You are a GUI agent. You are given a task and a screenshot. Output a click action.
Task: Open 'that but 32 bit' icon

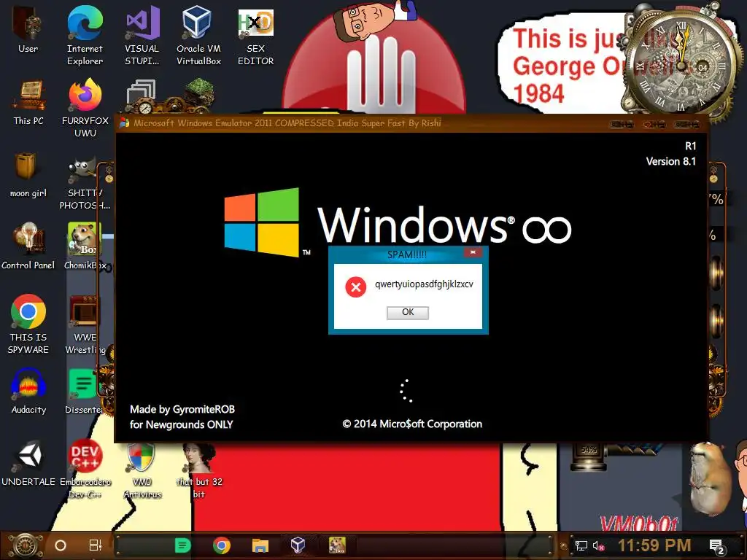199,470
